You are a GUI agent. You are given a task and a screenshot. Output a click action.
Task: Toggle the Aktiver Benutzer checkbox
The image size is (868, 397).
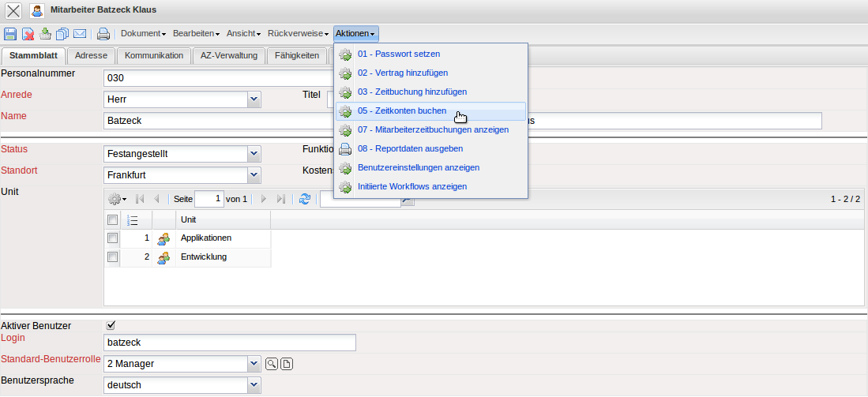coord(111,324)
